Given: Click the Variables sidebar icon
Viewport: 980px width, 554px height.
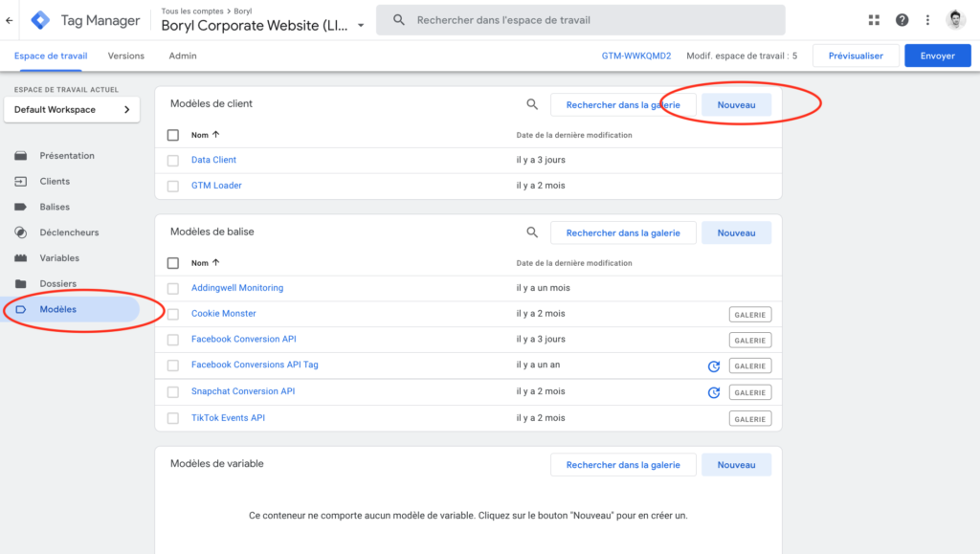Looking at the screenshot, I should tap(21, 258).
